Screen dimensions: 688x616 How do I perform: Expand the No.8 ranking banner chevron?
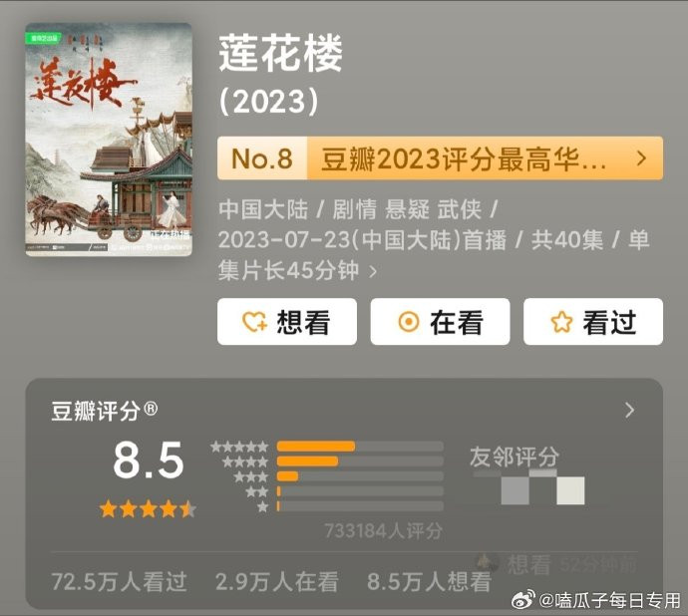(641, 157)
